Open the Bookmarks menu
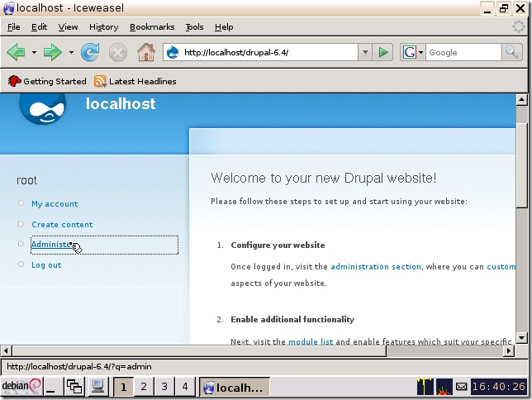The width and height of the screenshot is (532, 400). pyautogui.click(x=152, y=26)
